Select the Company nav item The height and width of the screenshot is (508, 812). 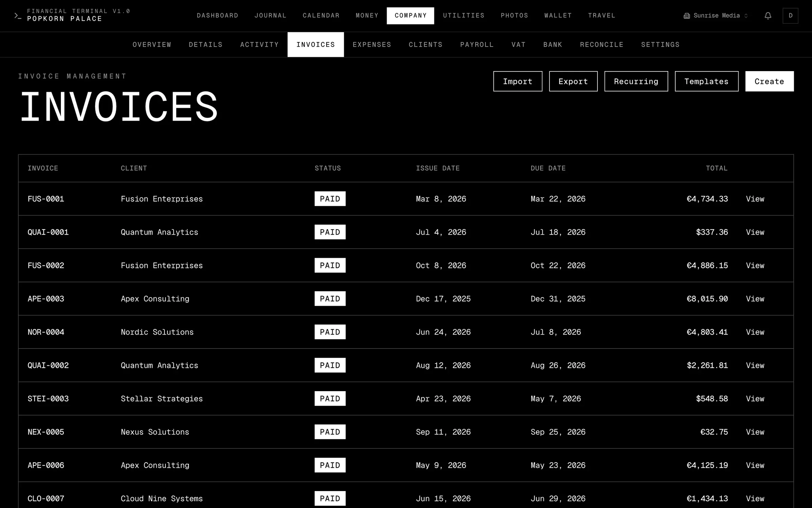(x=410, y=16)
